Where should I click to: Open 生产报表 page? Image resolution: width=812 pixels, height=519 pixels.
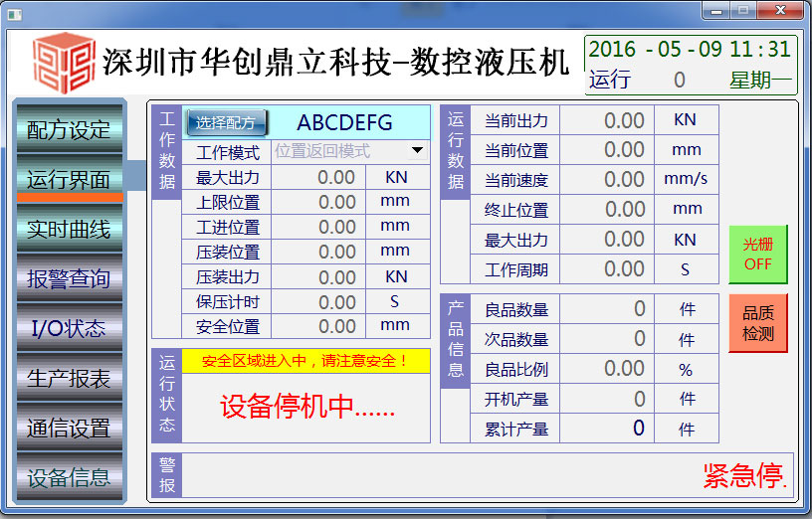(70, 378)
